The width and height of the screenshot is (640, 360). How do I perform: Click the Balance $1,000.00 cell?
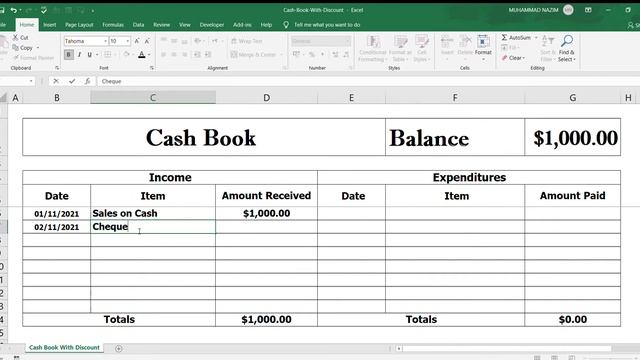573,137
